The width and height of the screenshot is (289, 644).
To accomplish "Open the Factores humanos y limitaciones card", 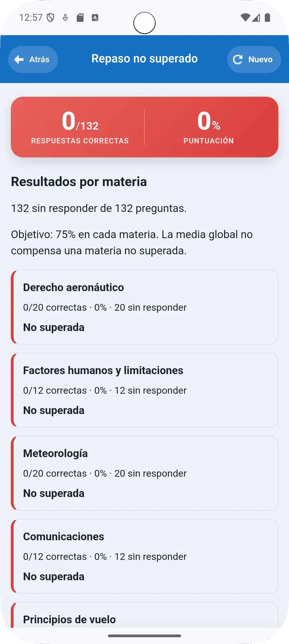I will pyautogui.click(x=144, y=390).
